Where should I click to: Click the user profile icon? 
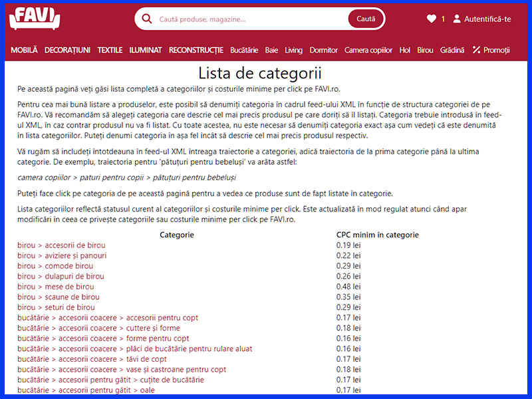click(457, 19)
